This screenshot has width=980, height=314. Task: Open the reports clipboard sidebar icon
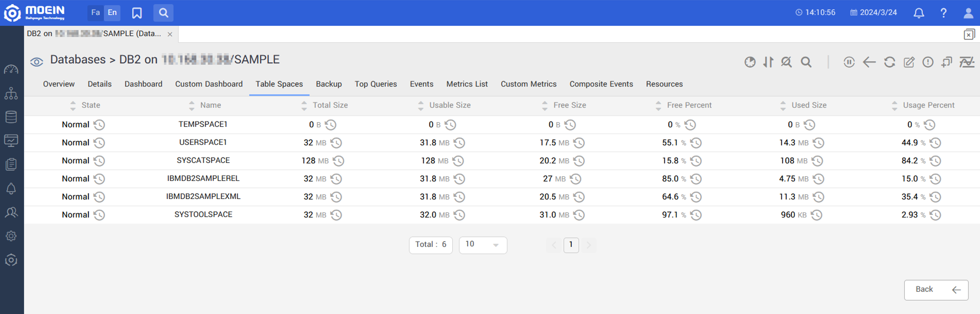(11, 164)
